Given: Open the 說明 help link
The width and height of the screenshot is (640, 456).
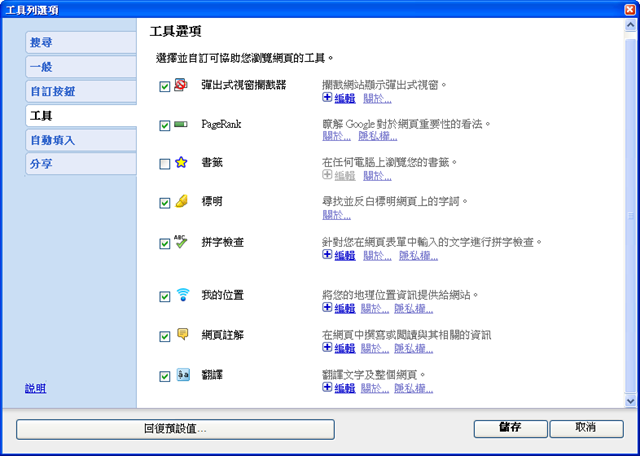Looking at the screenshot, I should (36, 389).
